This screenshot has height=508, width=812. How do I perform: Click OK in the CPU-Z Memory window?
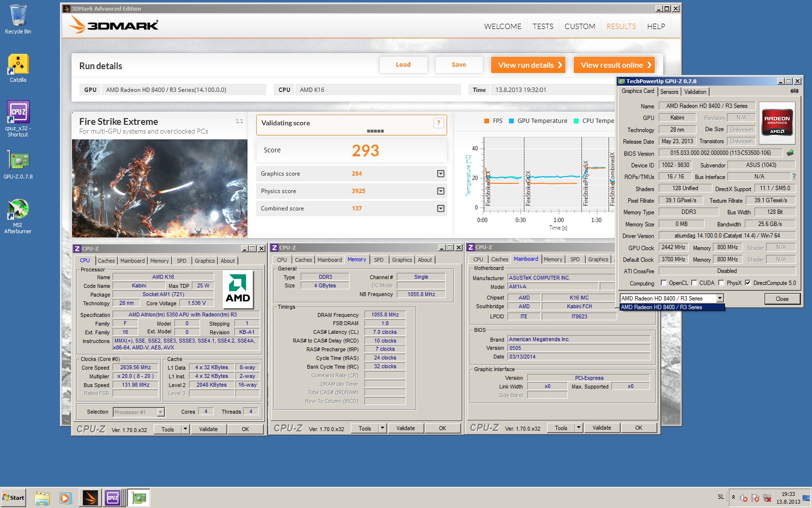442,428
